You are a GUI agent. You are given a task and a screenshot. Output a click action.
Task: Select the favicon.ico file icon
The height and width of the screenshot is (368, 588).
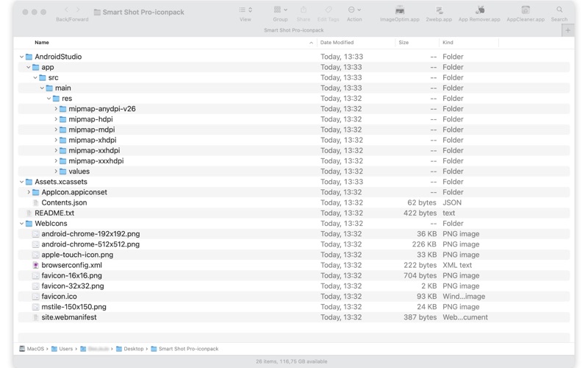click(x=35, y=297)
